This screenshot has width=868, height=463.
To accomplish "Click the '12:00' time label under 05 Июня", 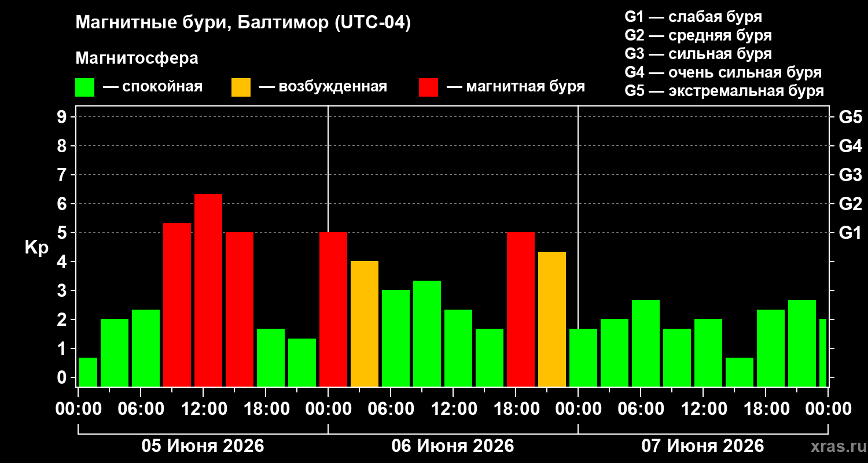I will [203, 409].
